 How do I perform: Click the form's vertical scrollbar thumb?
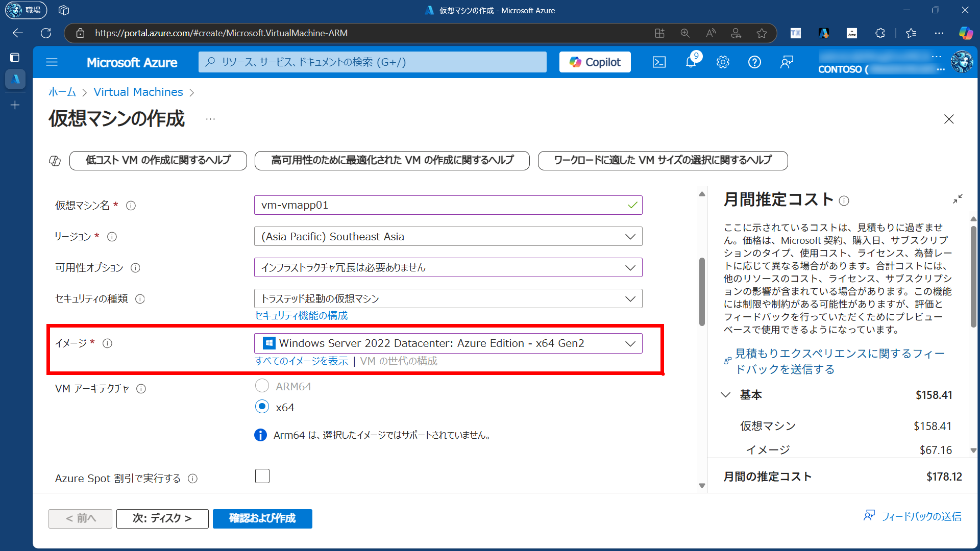click(x=702, y=291)
